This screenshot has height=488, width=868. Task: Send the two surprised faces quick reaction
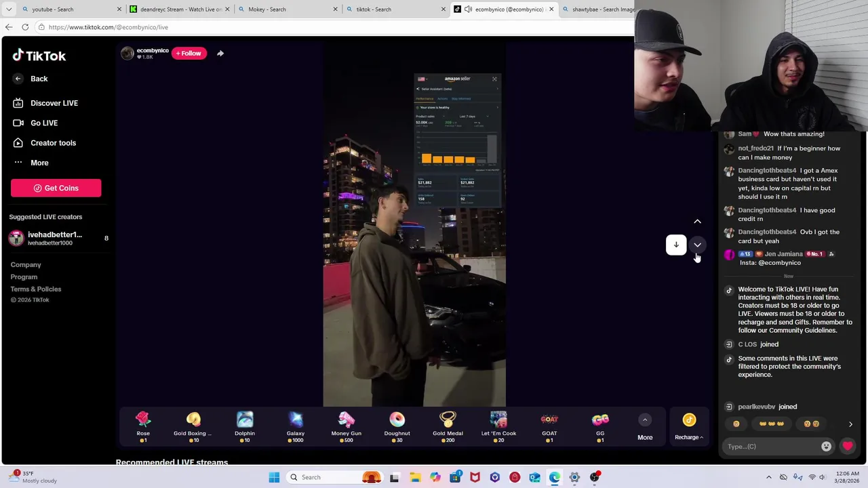click(811, 424)
